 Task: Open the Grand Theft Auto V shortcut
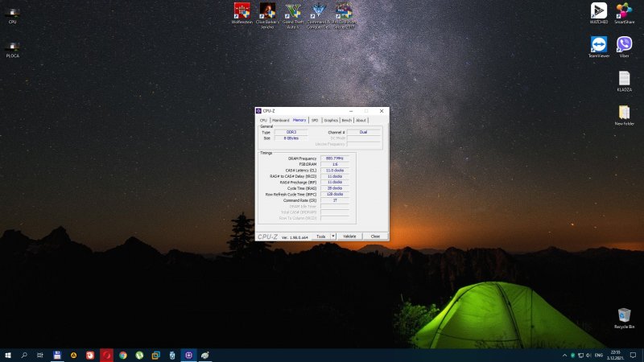pyautogui.click(x=293, y=15)
